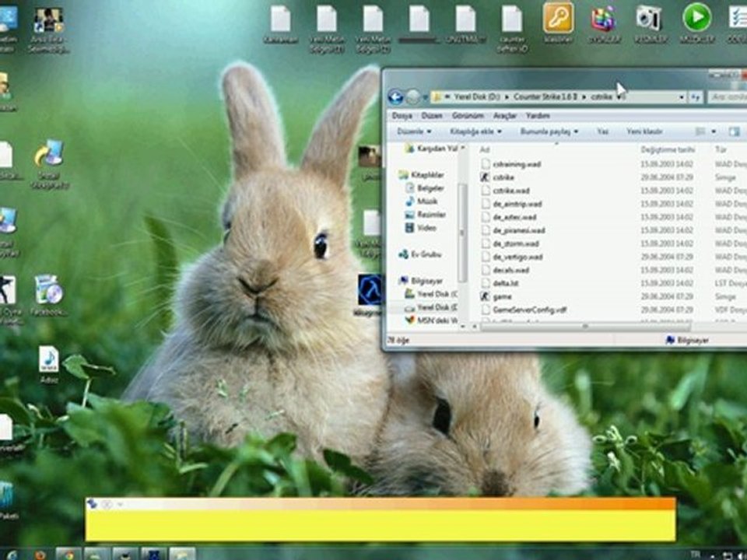Click the Yeni klasör button
Image resolution: width=747 pixels, height=560 pixels.
(644, 131)
